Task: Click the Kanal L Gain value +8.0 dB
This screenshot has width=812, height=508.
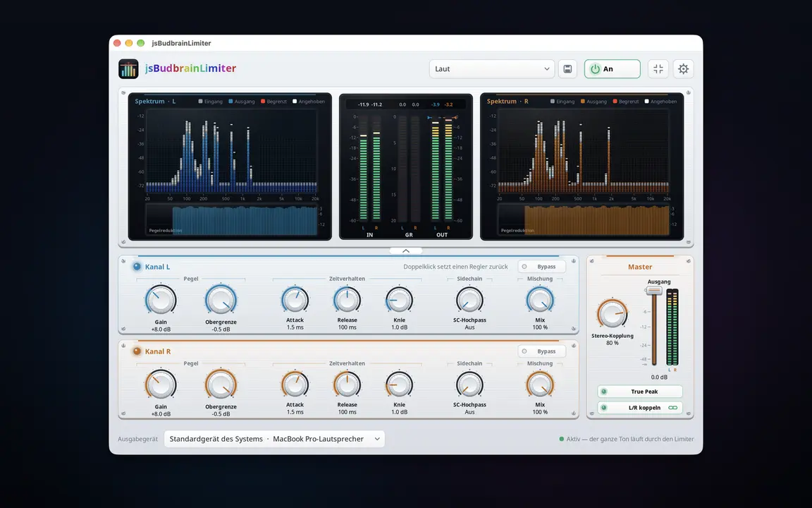Action: (x=161, y=329)
